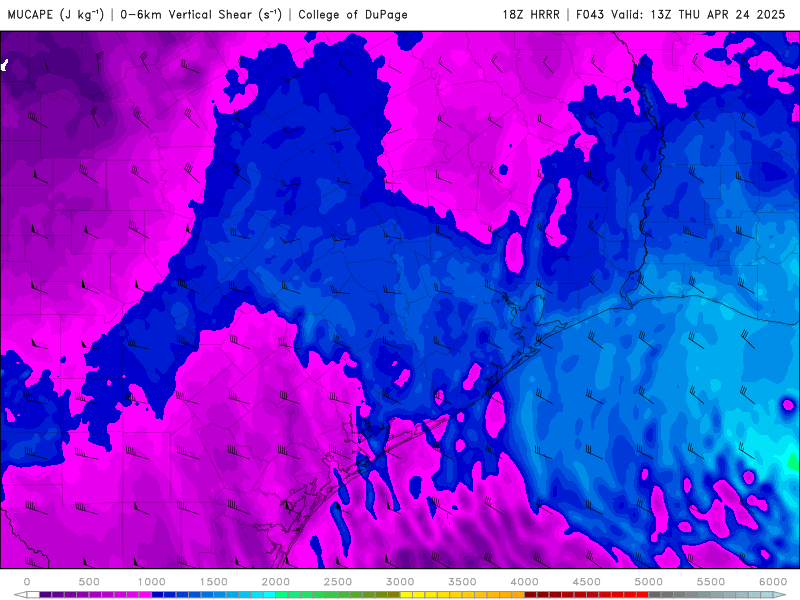This screenshot has height=600, width=800.
Task: Click the yellow swatch below the 3000 label
Action: coord(406,595)
